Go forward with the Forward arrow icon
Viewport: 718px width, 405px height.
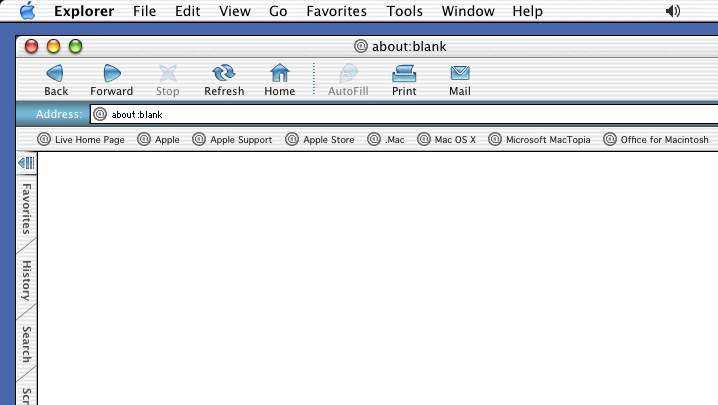tap(112, 73)
